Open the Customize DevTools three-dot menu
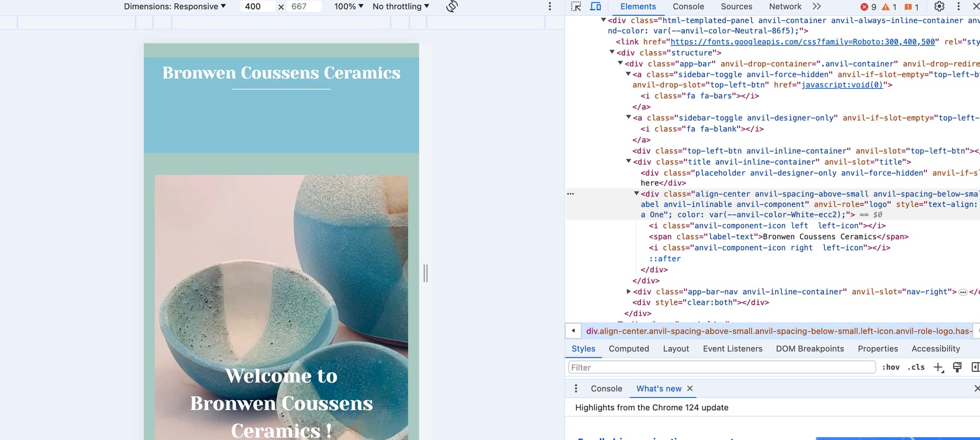The height and width of the screenshot is (440, 980). 959,7
